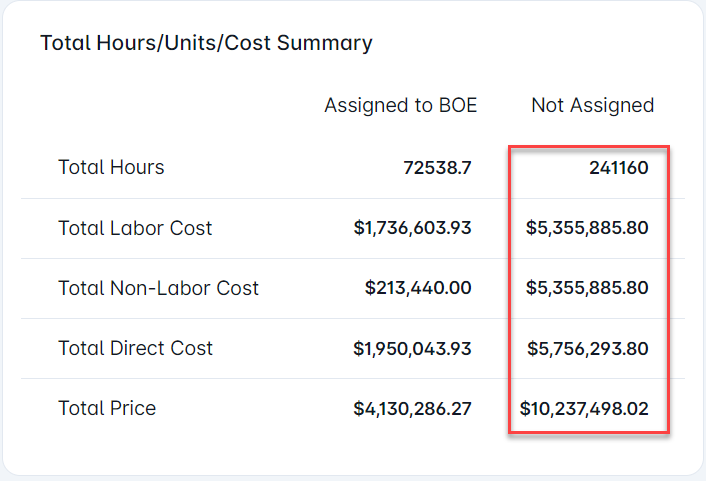Screen dimensions: 706x481
Task: Click the $213,440.00 non-labor cost value
Action: coord(418,288)
